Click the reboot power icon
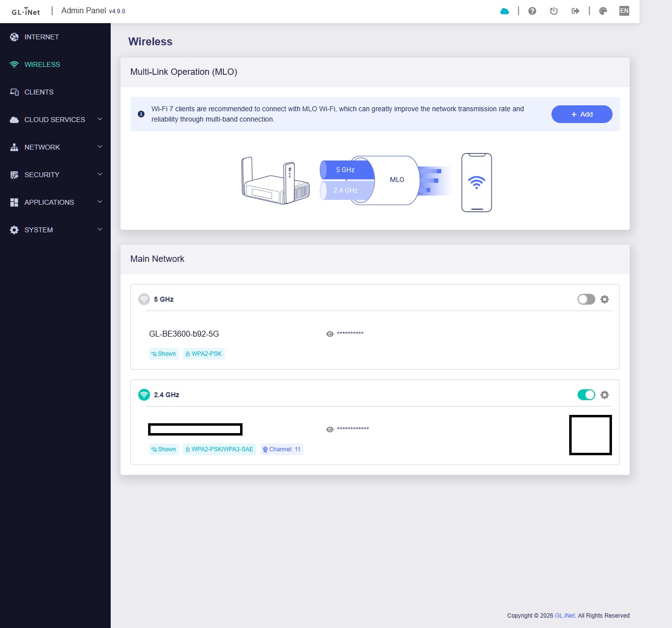Image resolution: width=672 pixels, height=628 pixels. 553,11
